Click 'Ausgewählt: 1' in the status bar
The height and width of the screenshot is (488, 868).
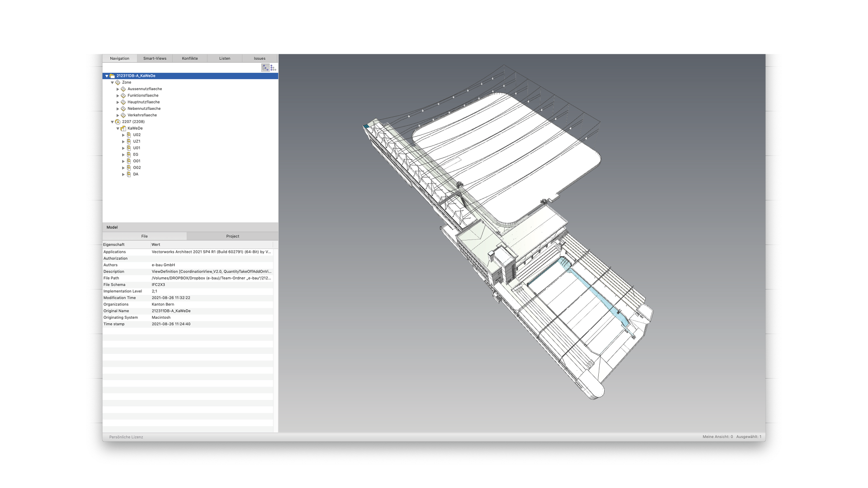(749, 437)
